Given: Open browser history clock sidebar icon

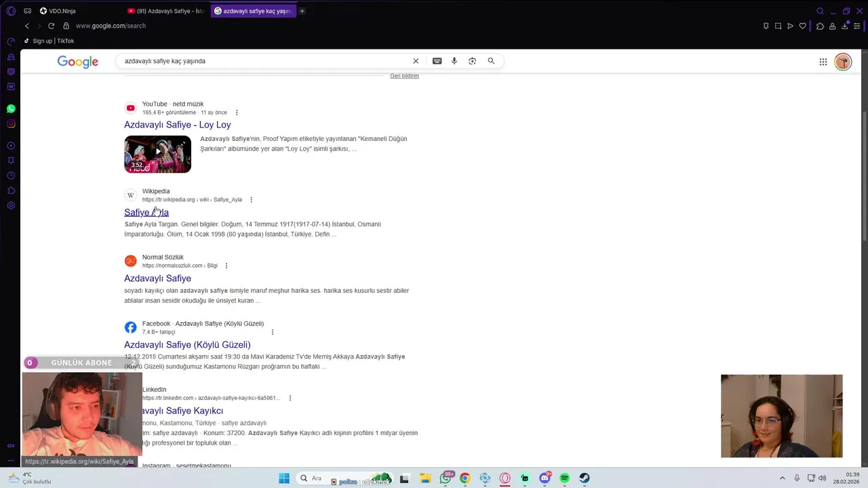Looking at the screenshot, I should [11, 176].
